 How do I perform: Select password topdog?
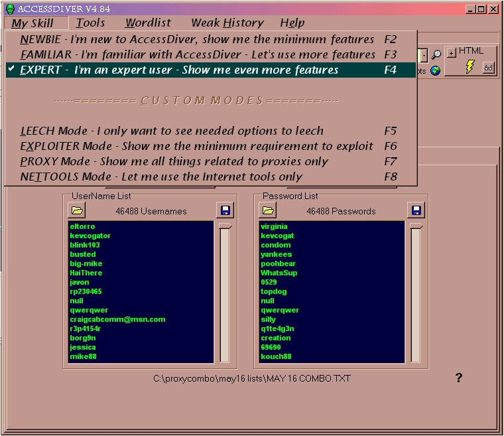click(273, 292)
